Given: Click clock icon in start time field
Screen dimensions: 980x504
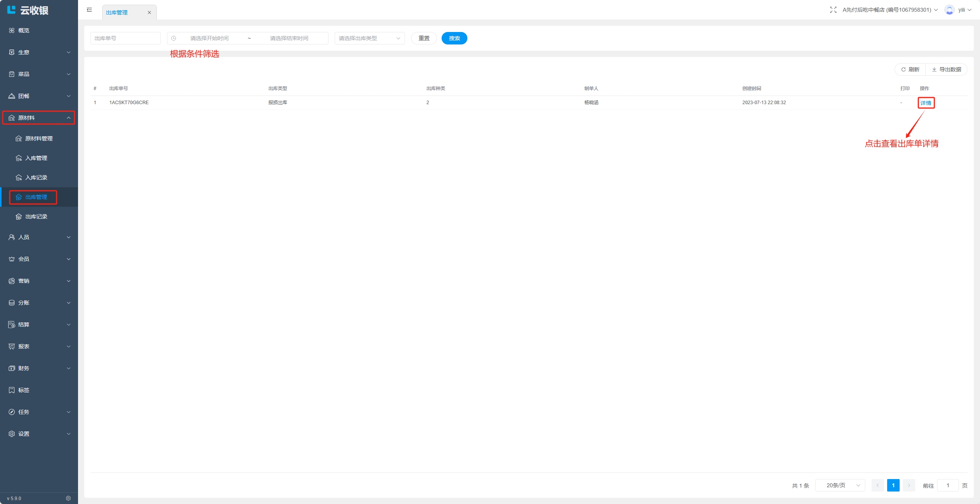Looking at the screenshot, I should 174,38.
